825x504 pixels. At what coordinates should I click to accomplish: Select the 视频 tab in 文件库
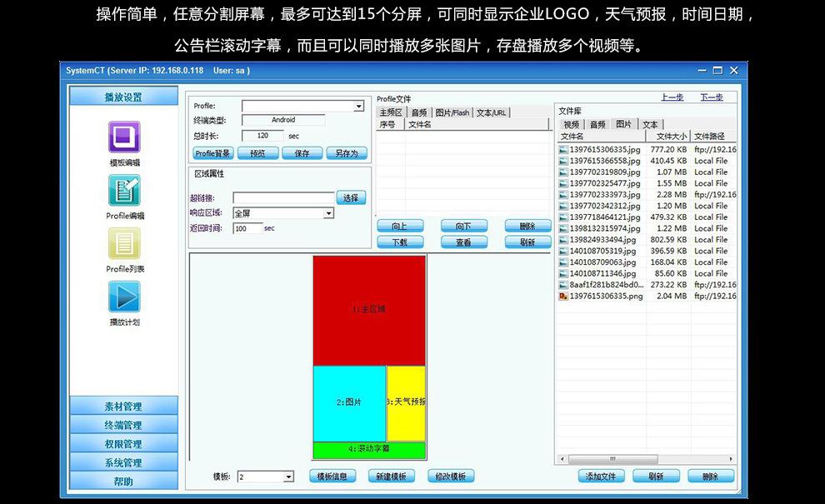572,124
